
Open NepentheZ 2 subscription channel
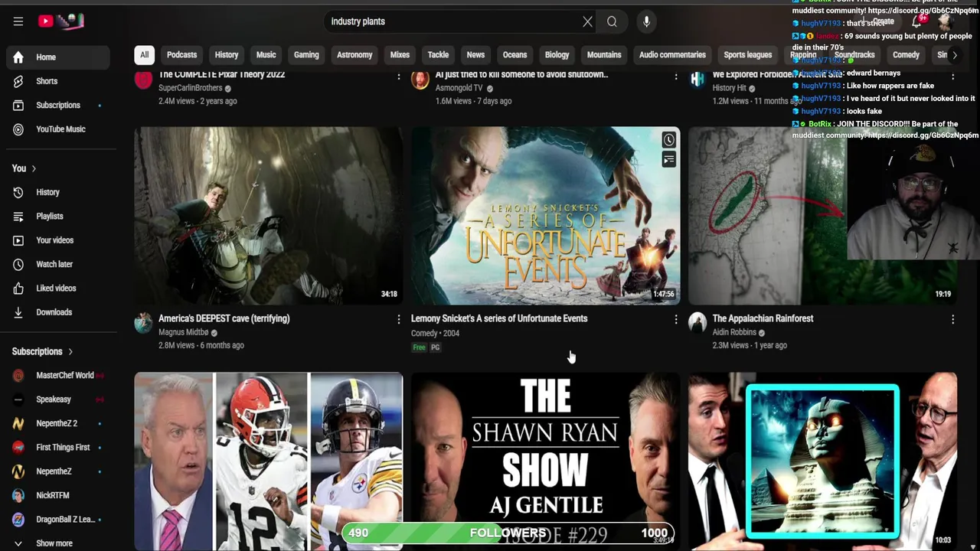pyautogui.click(x=58, y=423)
